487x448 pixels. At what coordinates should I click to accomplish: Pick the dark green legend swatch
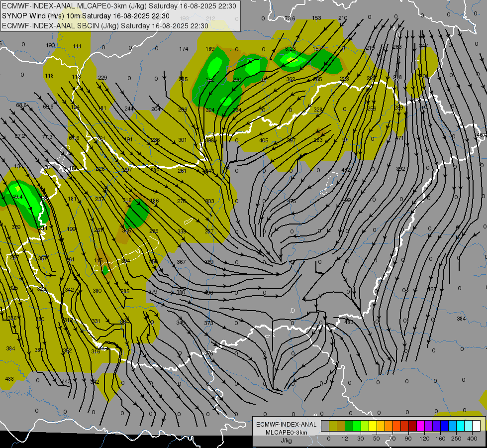[349, 426]
